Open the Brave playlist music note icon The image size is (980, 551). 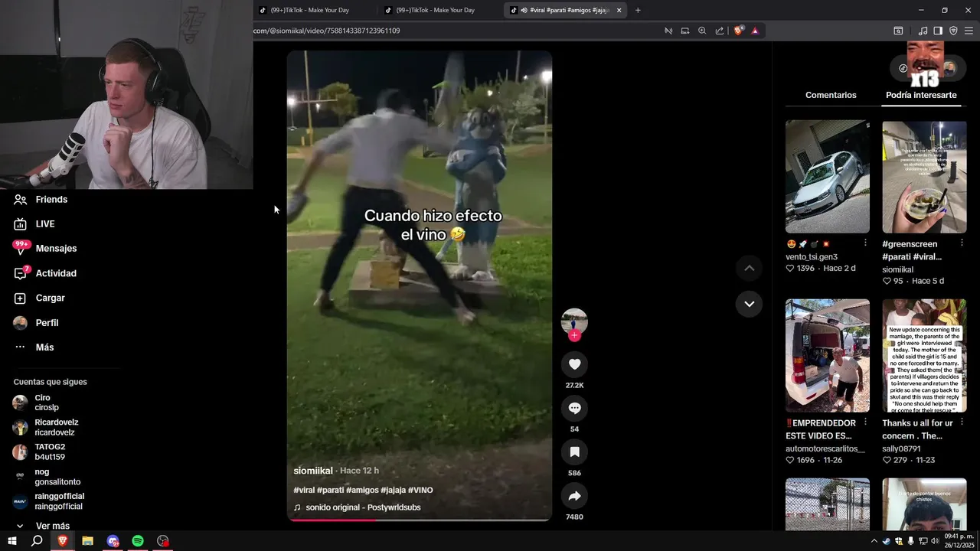pos(923,31)
